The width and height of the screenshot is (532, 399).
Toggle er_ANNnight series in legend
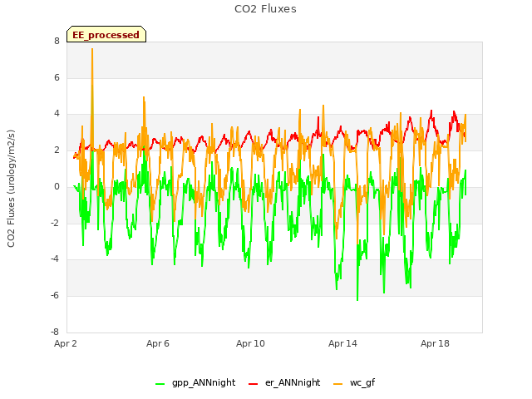pyautogui.click(x=284, y=382)
